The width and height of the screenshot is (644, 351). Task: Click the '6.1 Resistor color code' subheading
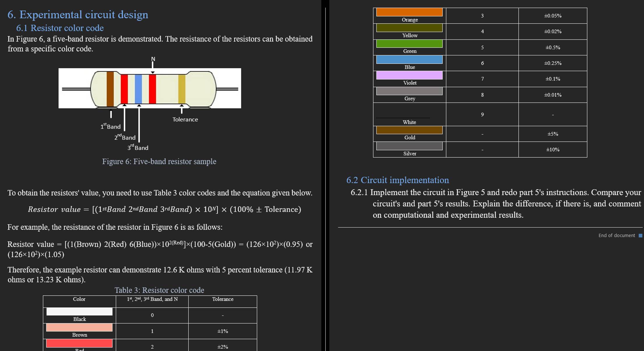[60, 28]
